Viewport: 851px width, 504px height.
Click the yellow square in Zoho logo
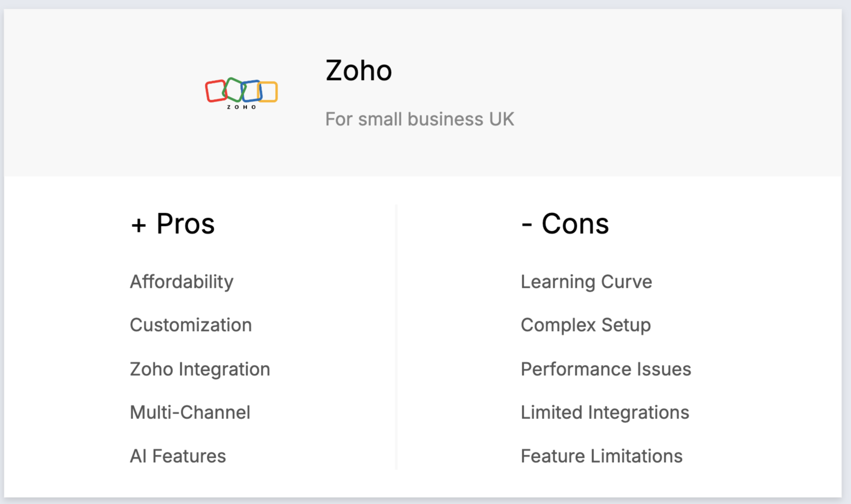pos(268,92)
